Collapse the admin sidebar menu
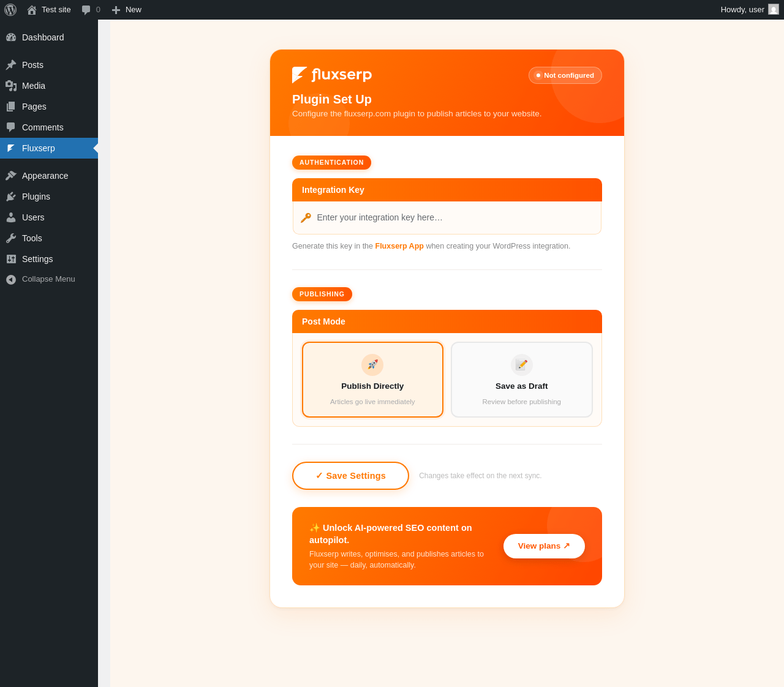The width and height of the screenshot is (784, 687). pyautogui.click(x=49, y=279)
